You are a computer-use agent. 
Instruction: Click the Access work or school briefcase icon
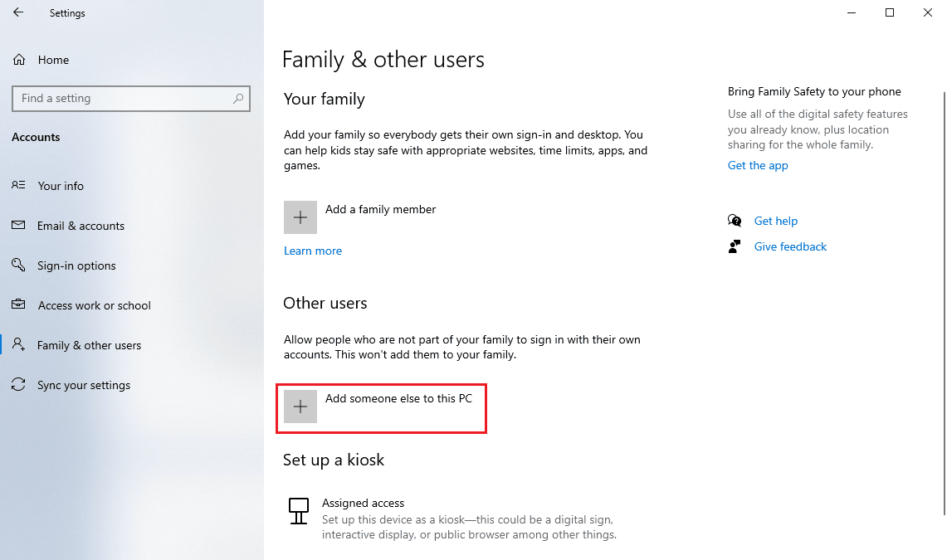pyautogui.click(x=18, y=304)
